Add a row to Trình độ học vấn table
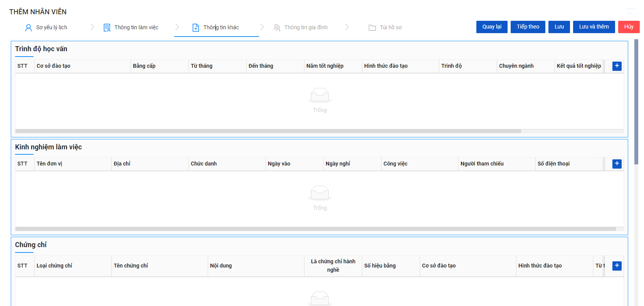The image size is (644, 306). point(617,66)
